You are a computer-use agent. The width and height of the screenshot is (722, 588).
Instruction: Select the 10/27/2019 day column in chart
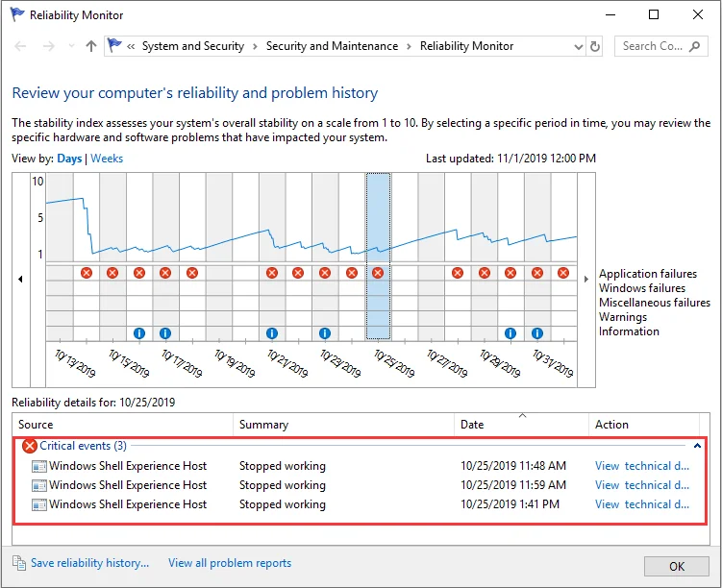[432, 257]
